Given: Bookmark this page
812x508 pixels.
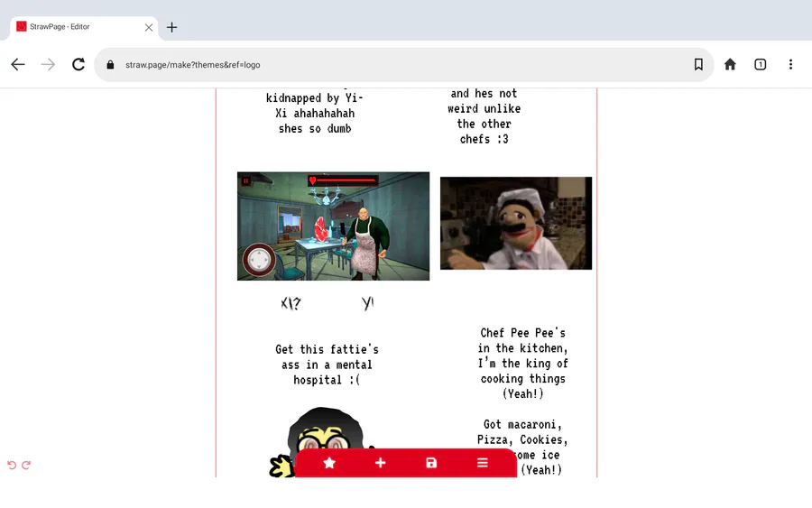Looking at the screenshot, I should (698, 64).
